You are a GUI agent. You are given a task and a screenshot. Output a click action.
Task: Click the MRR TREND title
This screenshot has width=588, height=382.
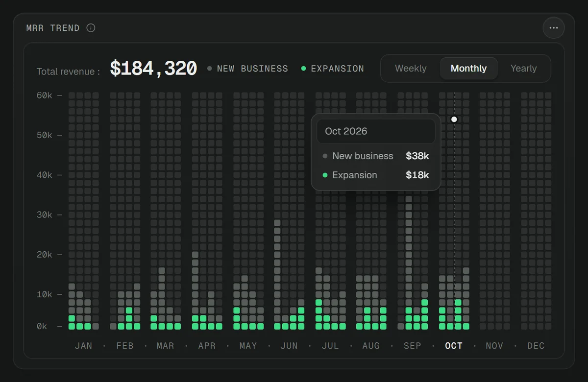pos(53,28)
